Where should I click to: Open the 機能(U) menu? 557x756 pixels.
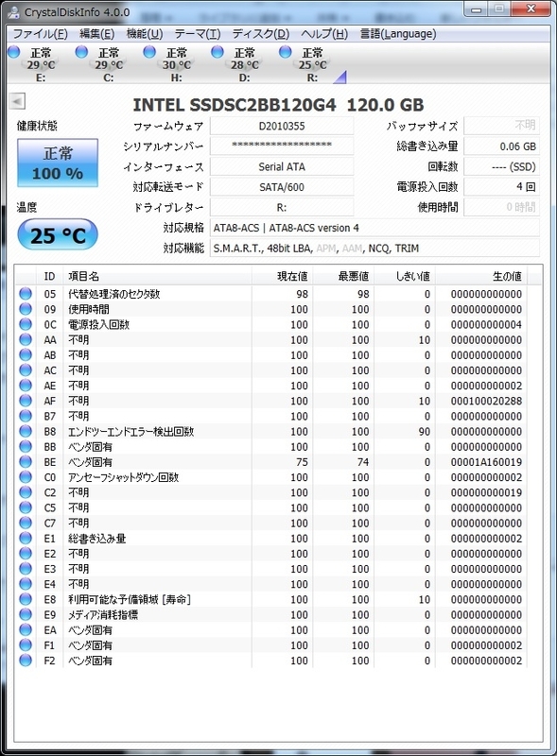(x=145, y=34)
